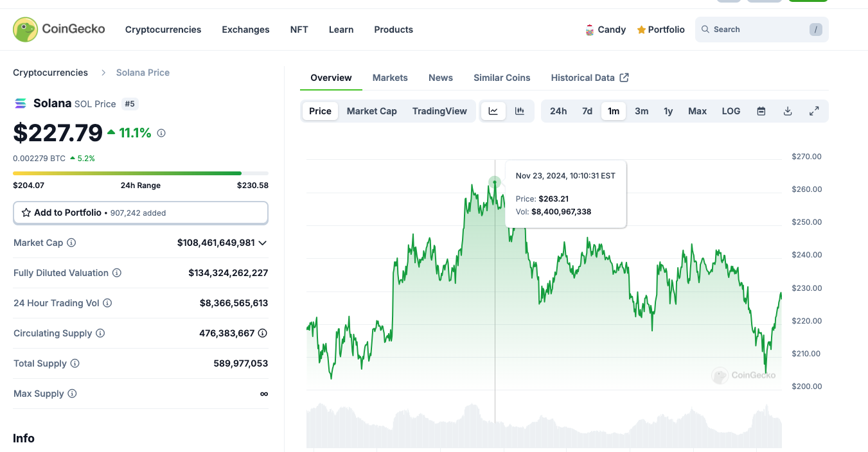868x452 pixels.
Task: Switch to the Markets tab
Action: [390, 78]
